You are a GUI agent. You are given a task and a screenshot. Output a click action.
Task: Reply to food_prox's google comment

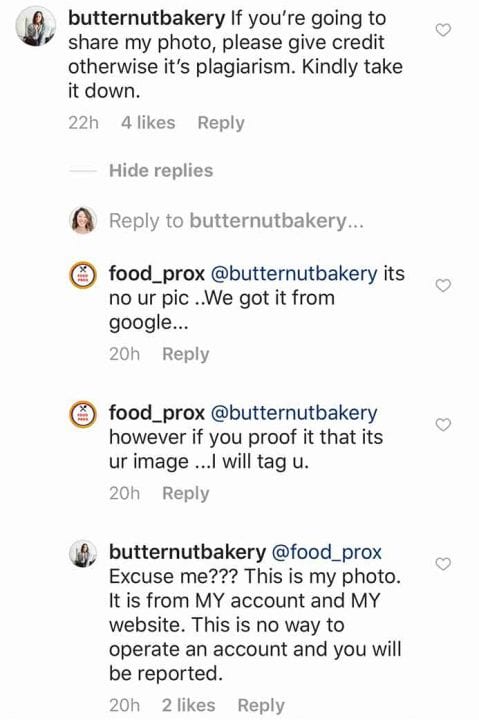click(186, 354)
